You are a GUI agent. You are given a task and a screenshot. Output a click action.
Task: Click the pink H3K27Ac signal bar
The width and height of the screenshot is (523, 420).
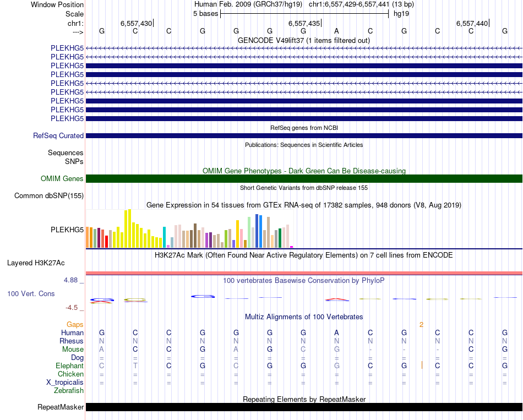(x=304, y=273)
